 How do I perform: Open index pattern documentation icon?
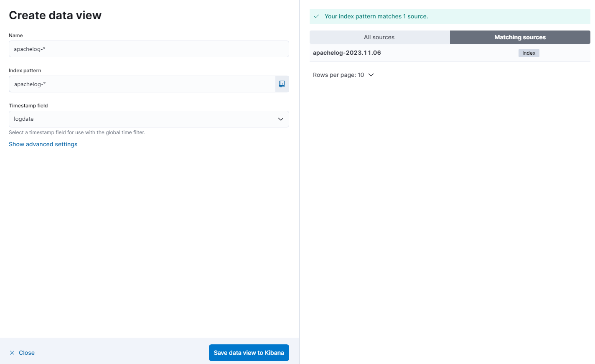(282, 84)
